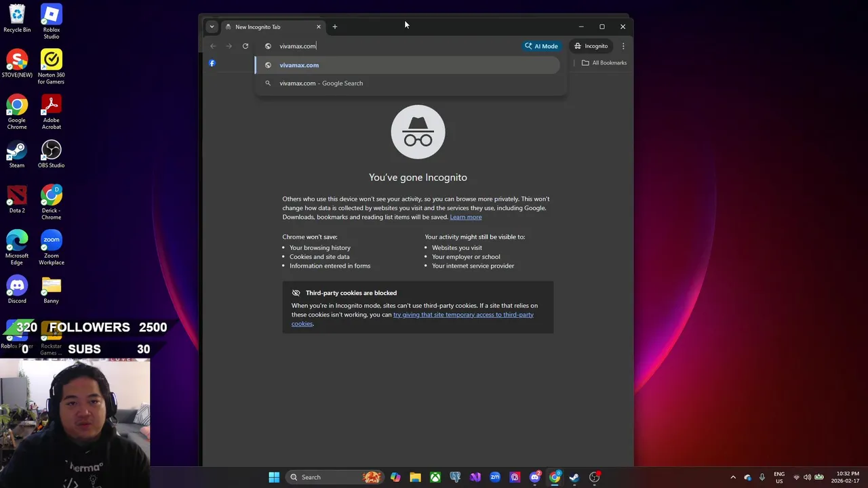Screen dimensions: 868x488
Task: Open the Discord desktop shortcut
Action: (x=17, y=289)
